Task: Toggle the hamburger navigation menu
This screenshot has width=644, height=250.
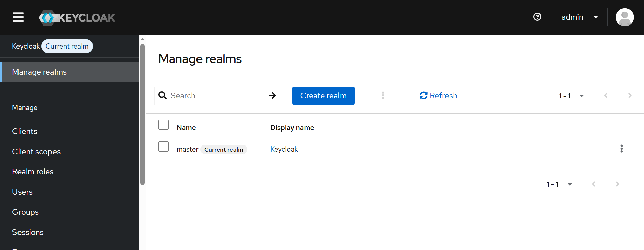Action: pos(18,17)
